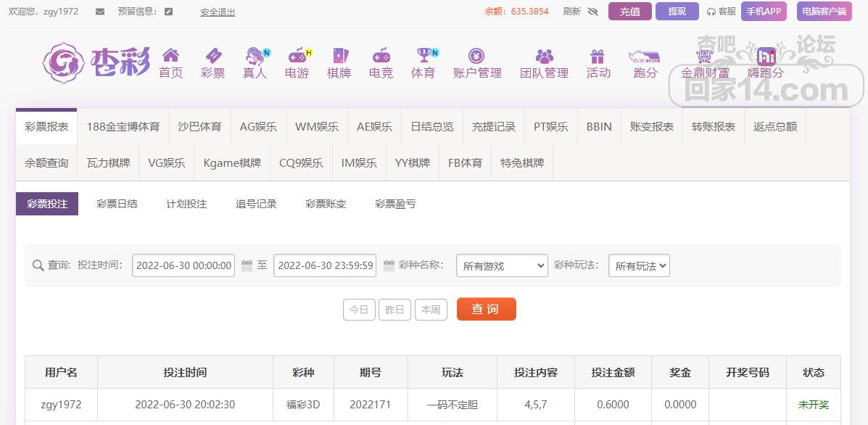The width and height of the screenshot is (868, 425).
Task: Click the orange 查询 button
Action: [x=486, y=309]
